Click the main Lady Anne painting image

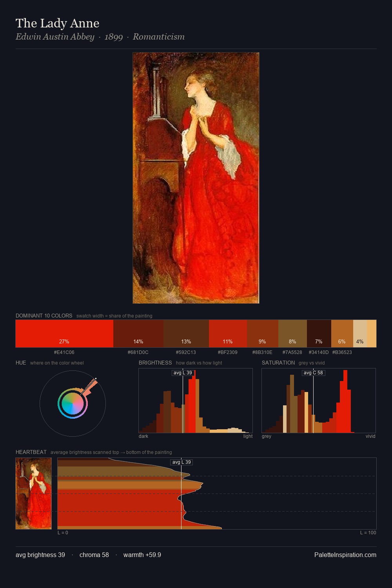click(196, 178)
